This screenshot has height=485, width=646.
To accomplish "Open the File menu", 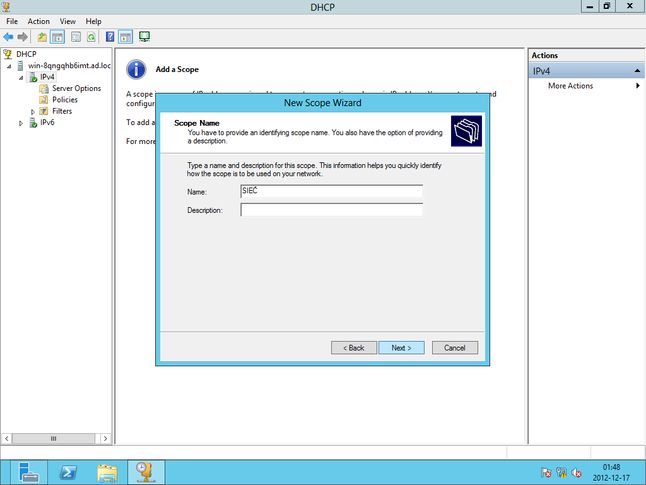I will pos(12,21).
